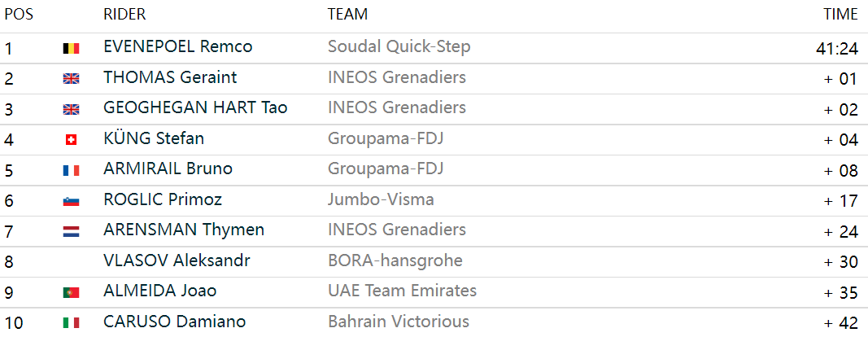Click the British flag next to Thomas Geraint
The width and height of the screenshot is (868, 337).
(x=71, y=79)
